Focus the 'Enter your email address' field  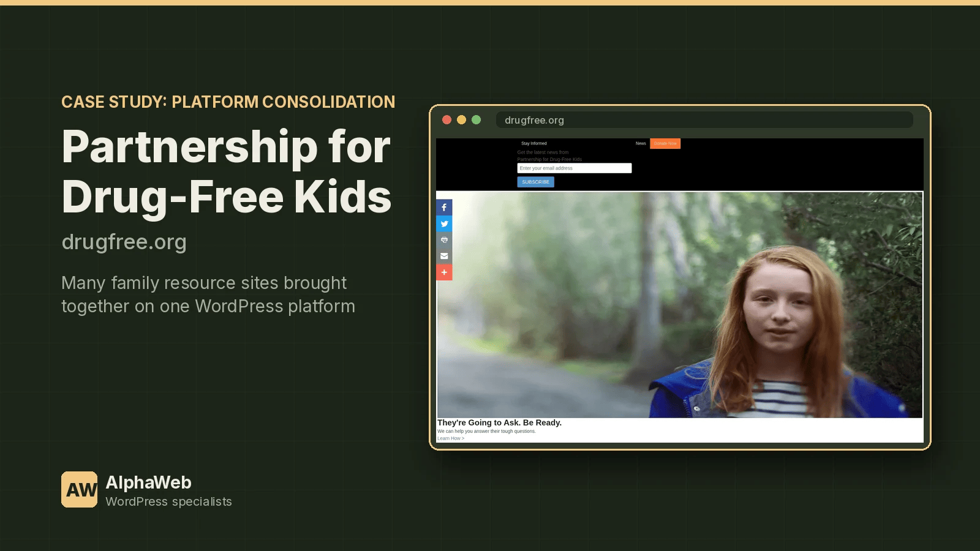tap(575, 168)
